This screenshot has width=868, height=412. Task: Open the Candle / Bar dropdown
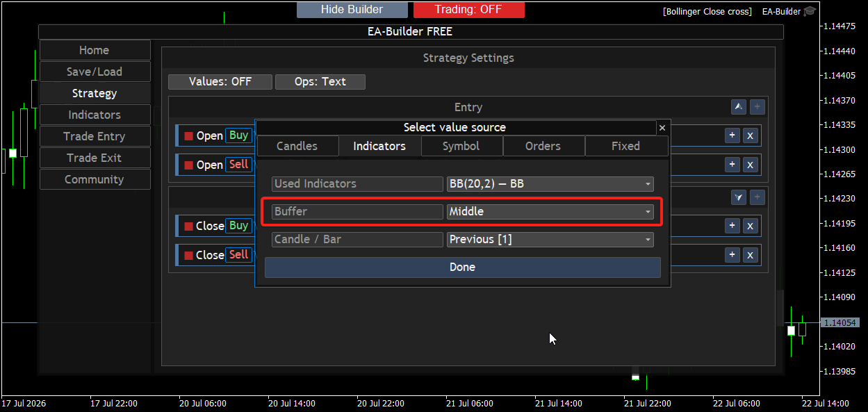pyautogui.click(x=550, y=240)
